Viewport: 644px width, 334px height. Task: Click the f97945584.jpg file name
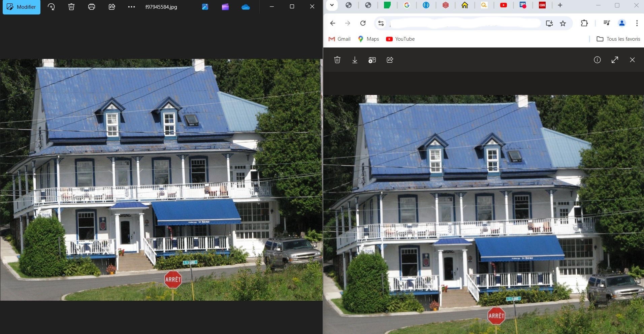pyautogui.click(x=161, y=7)
